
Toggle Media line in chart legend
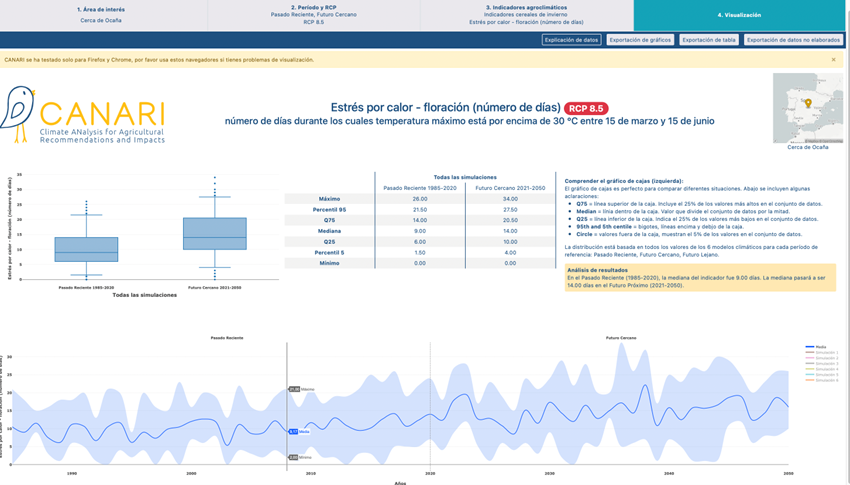point(820,347)
